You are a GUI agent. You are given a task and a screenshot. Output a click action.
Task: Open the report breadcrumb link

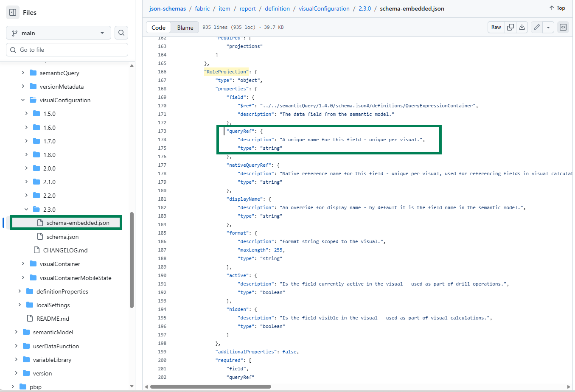[247, 8]
